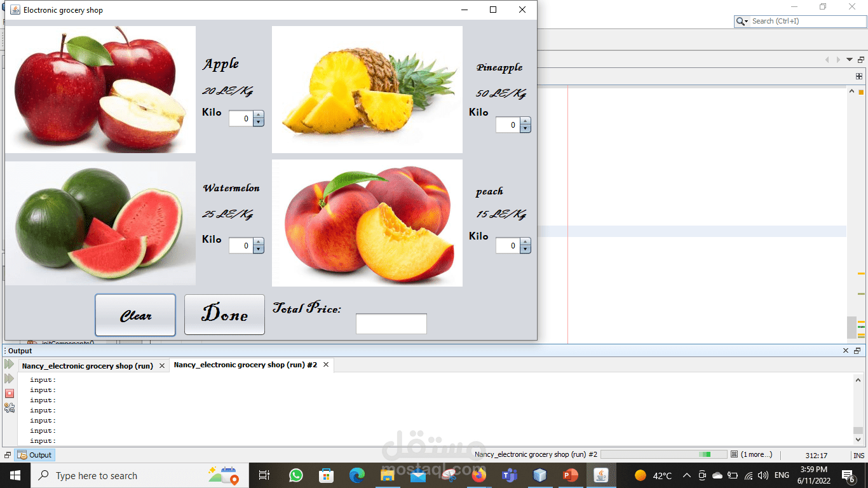Stop the running process with red icon
868x488 pixels.
9,393
